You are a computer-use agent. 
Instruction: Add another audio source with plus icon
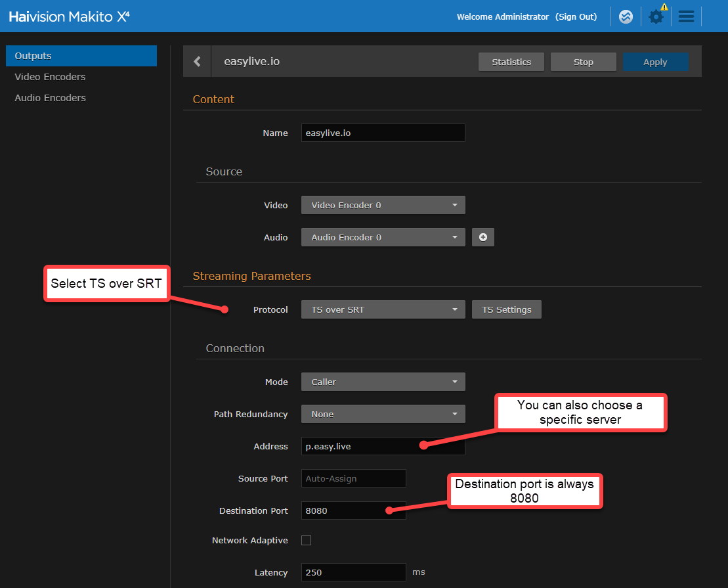[483, 238]
